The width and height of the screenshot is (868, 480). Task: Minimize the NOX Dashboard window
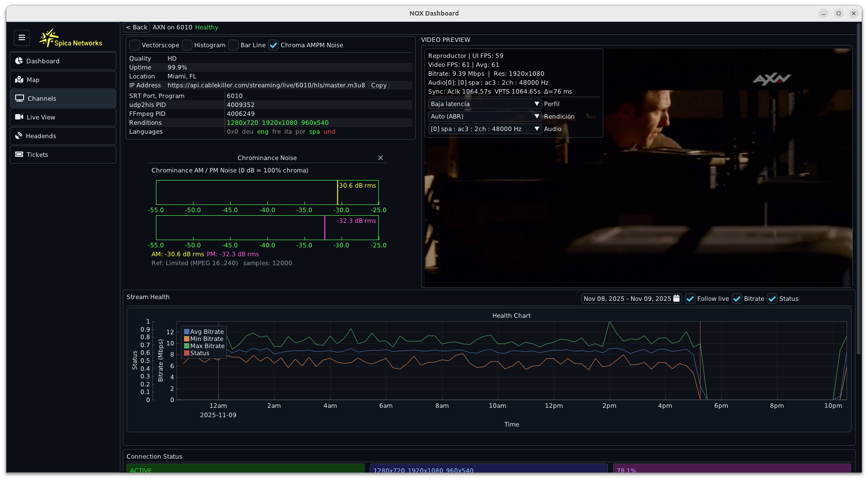click(x=823, y=13)
